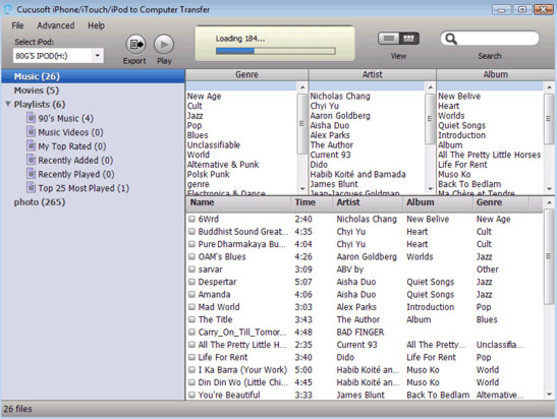Open the Help menu
This screenshot has width=557, height=419.
click(x=96, y=26)
